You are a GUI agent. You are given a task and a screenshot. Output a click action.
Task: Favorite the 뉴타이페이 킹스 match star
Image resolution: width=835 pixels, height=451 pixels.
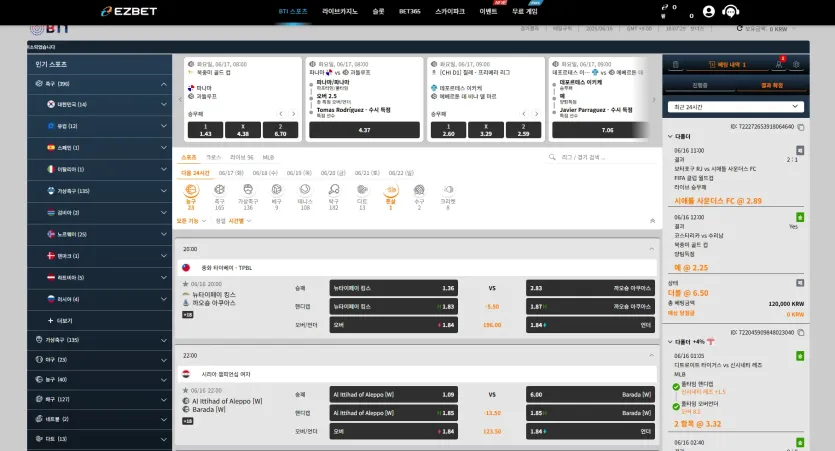[x=185, y=284]
